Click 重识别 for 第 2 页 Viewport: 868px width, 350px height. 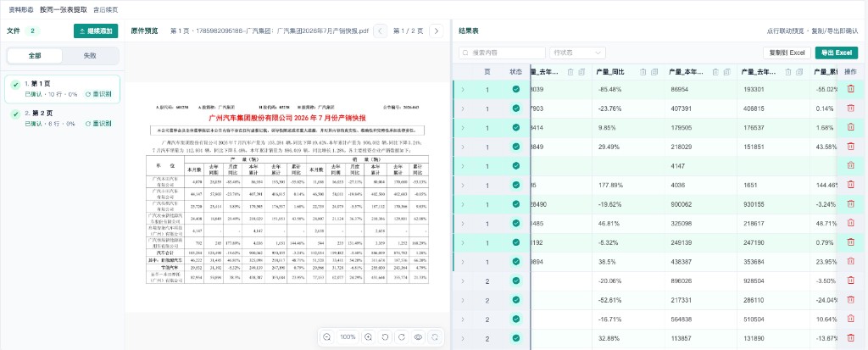pos(98,124)
